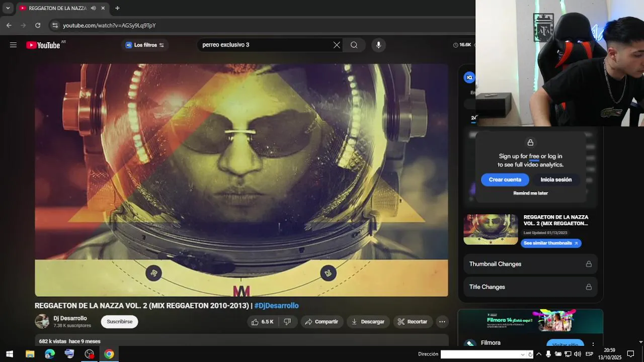
Task: Click ESP language indicator in tray
Action: tap(589, 354)
